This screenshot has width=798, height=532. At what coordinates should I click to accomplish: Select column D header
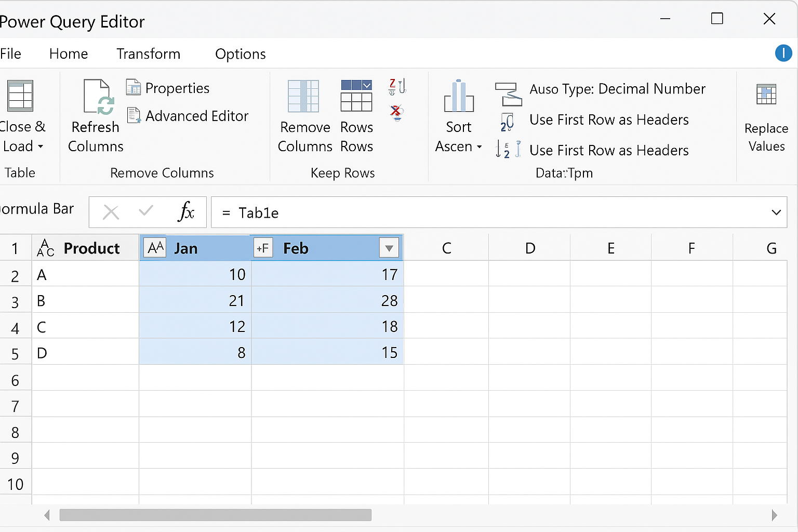pyautogui.click(x=529, y=248)
